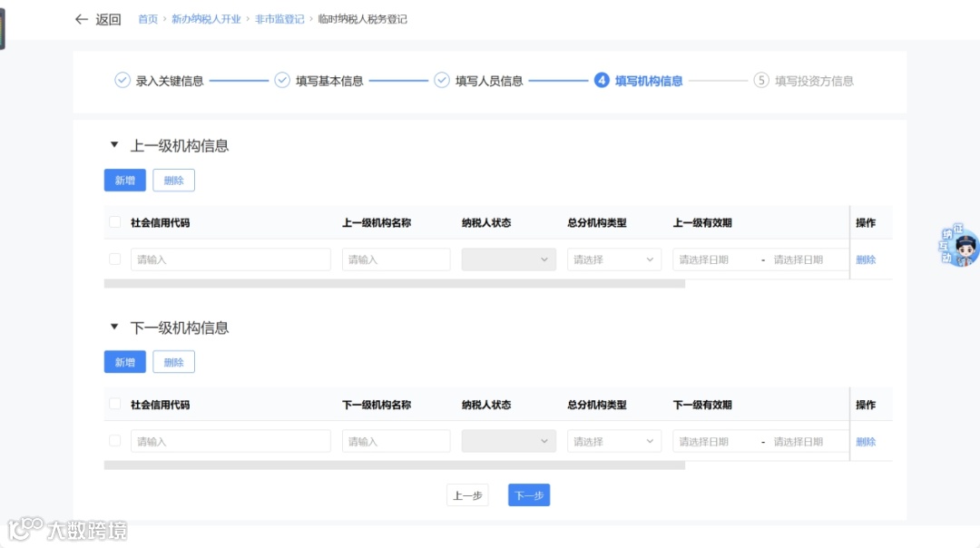Click the step 4 number circle icon

602,80
